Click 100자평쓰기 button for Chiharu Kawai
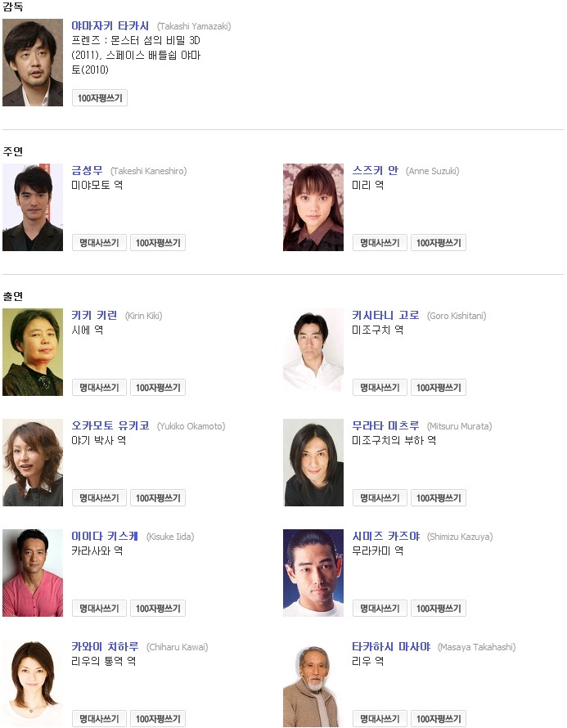 (158, 719)
